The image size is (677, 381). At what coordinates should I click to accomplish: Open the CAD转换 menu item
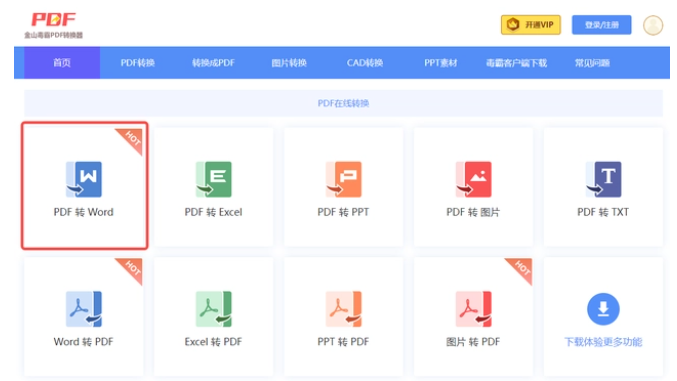pos(365,63)
